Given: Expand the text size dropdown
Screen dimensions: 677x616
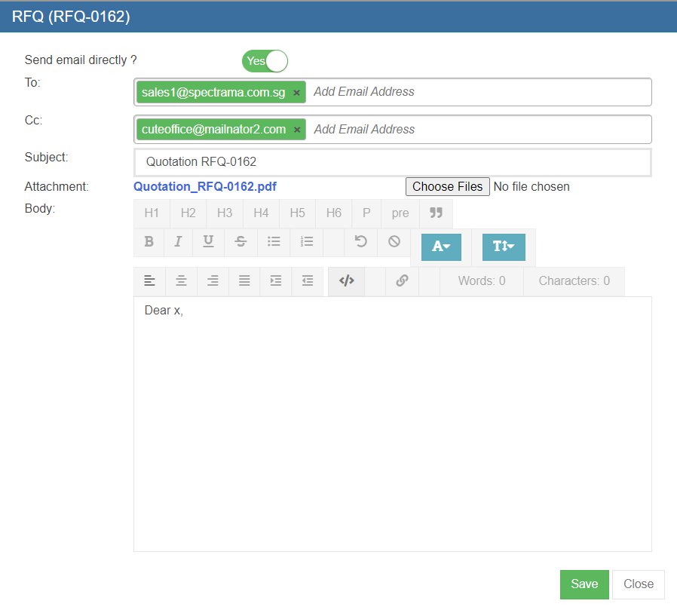Looking at the screenshot, I should (x=503, y=247).
